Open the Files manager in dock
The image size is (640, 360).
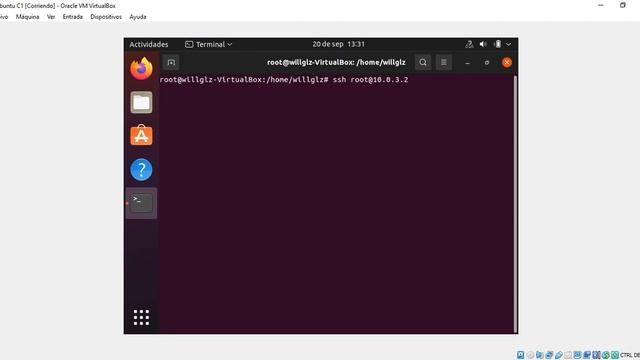[141, 102]
